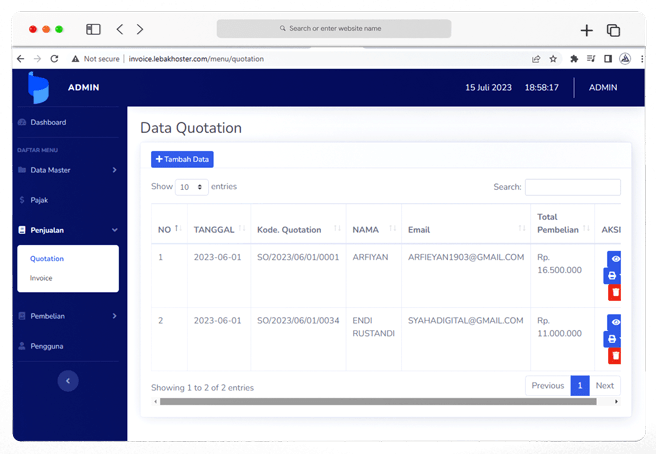Click the inner browser back arrow
The width and height of the screenshot is (656, 454).
tap(20, 59)
